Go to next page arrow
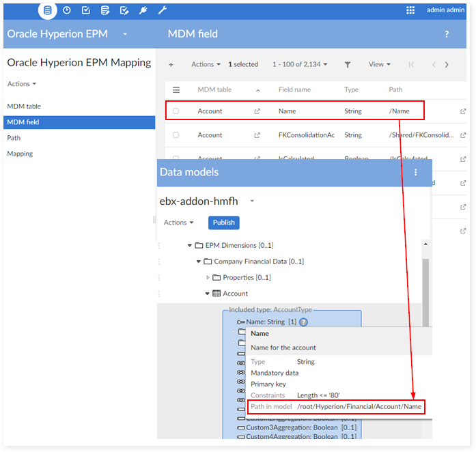 click(x=447, y=65)
